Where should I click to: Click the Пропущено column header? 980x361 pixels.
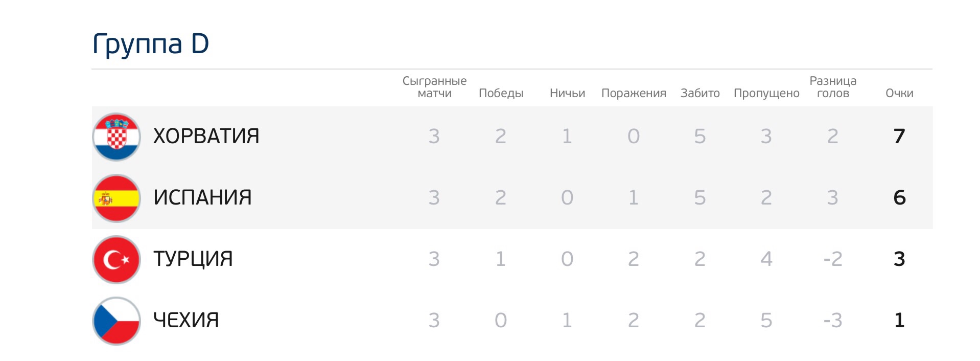[766, 93]
